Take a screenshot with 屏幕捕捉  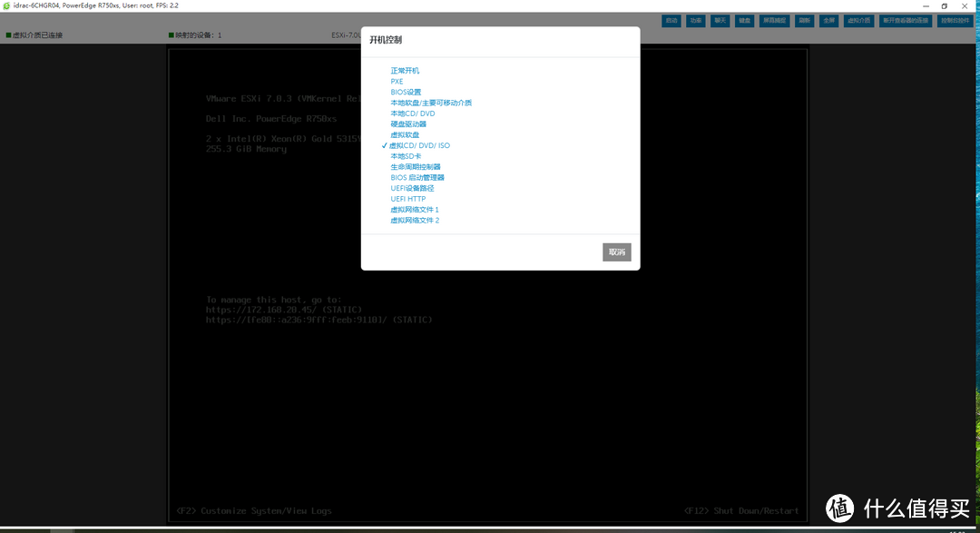[775, 20]
